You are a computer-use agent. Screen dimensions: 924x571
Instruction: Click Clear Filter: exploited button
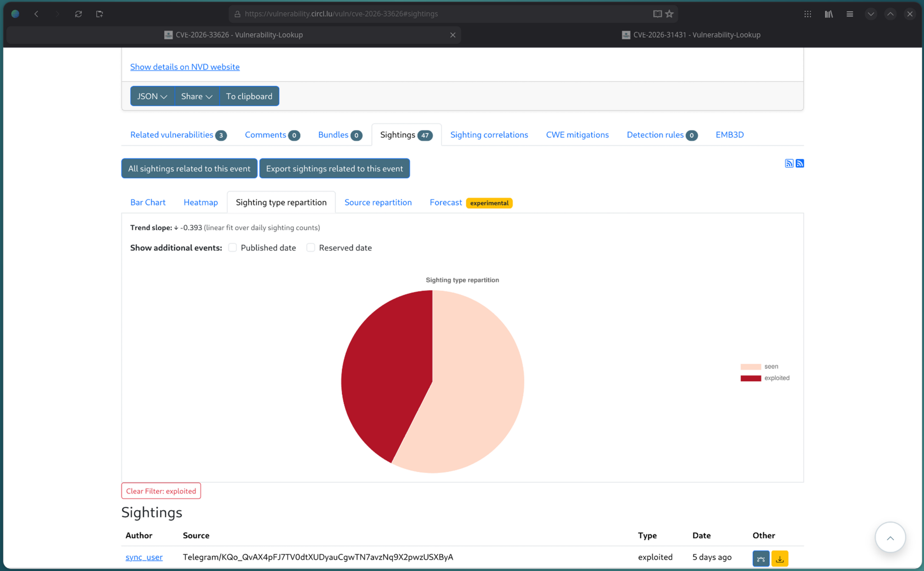pyautogui.click(x=161, y=491)
